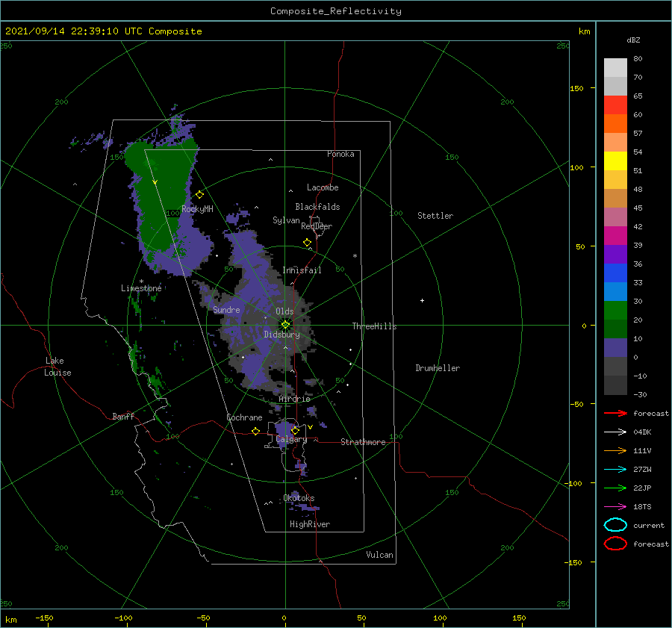Click the Airdrie town label
The width and height of the screenshot is (672, 628).
pyautogui.click(x=294, y=399)
